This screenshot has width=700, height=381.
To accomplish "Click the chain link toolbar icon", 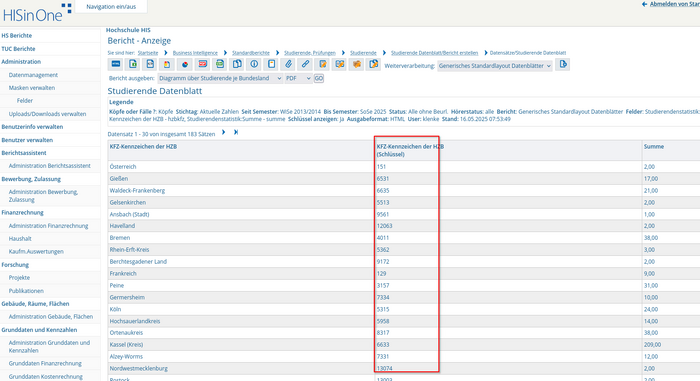I will 305,64.
